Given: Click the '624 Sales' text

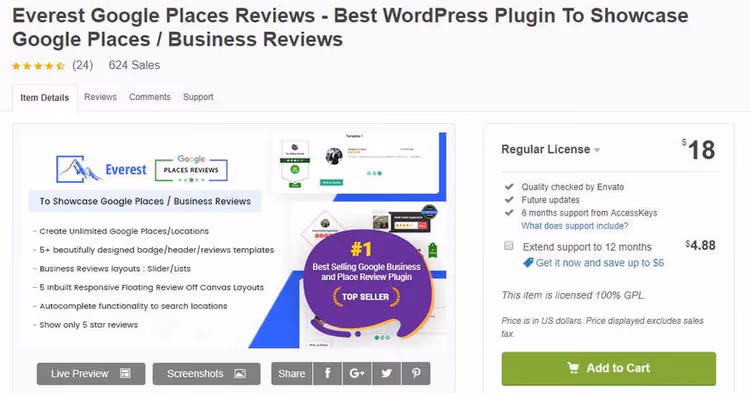Looking at the screenshot, I should click(x=134, y=66).
